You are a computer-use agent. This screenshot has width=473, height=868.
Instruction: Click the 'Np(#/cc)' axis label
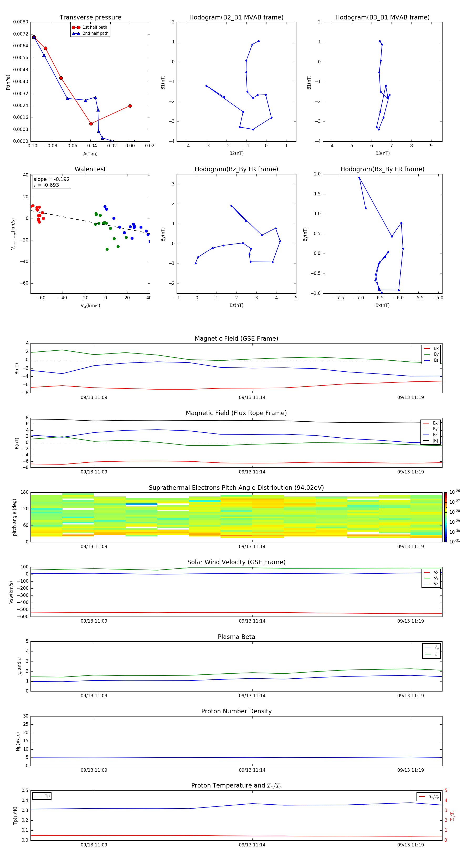point(18,741)
